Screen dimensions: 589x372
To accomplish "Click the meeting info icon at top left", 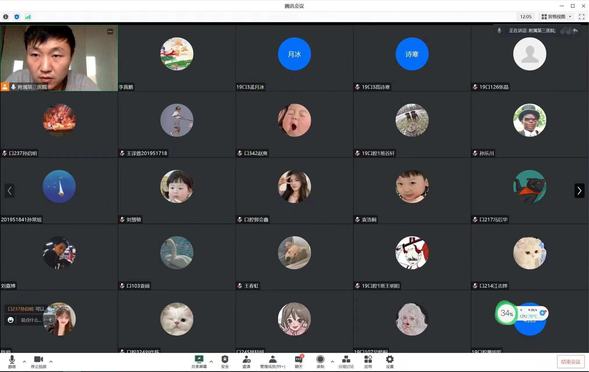I will 6,17.
